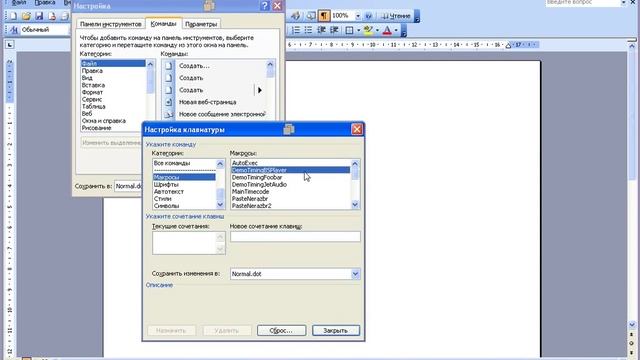Click the Numbered list icon
This screenshot has width=640, height=360.
[296, 30]
